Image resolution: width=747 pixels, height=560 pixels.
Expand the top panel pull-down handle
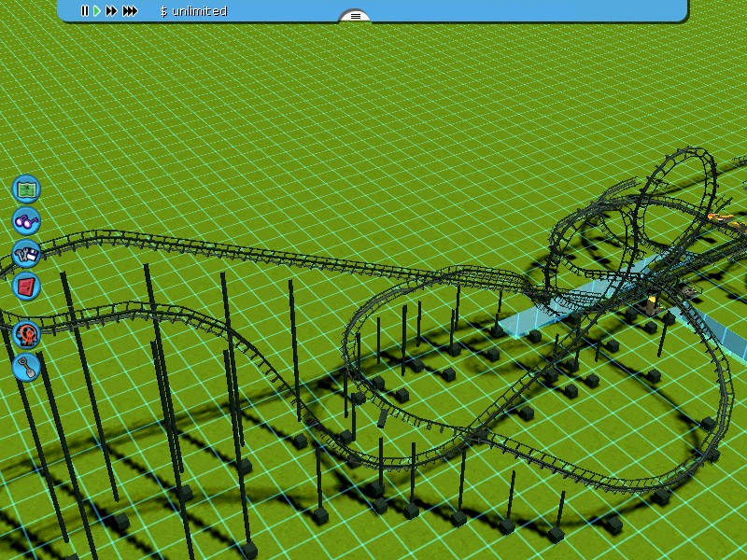click(x=355, y=16)
